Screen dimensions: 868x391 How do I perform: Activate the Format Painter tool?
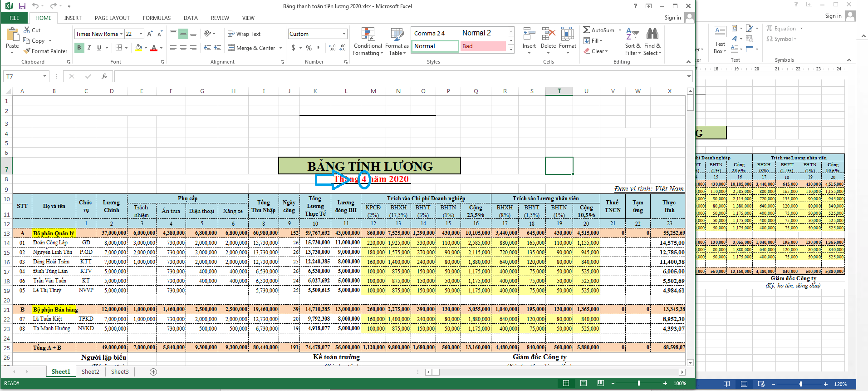(x=45, y=51)
